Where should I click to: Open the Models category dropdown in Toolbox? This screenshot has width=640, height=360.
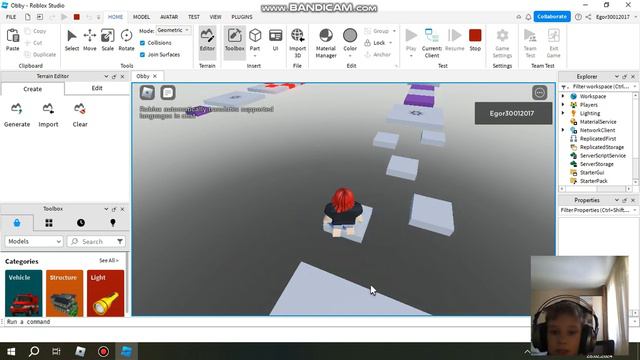pos(34,241)
